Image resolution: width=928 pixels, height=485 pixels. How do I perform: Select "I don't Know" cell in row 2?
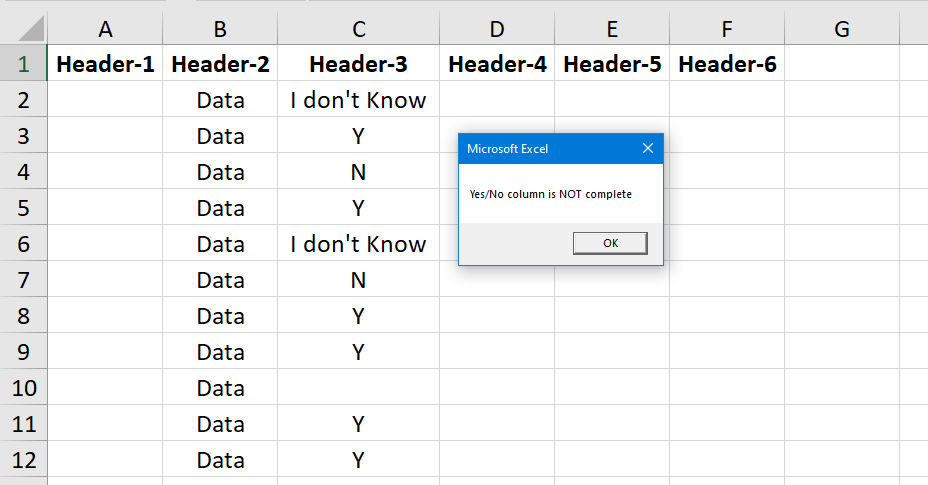pos(359,99)
